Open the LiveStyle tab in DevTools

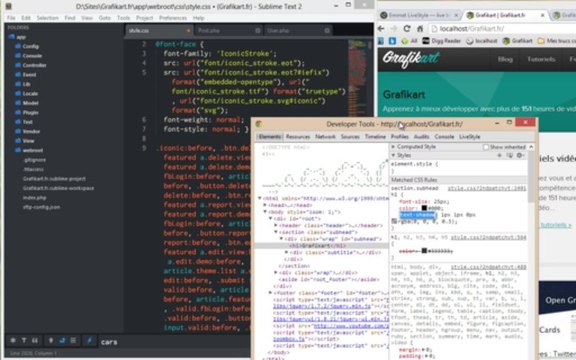point(469,137)
